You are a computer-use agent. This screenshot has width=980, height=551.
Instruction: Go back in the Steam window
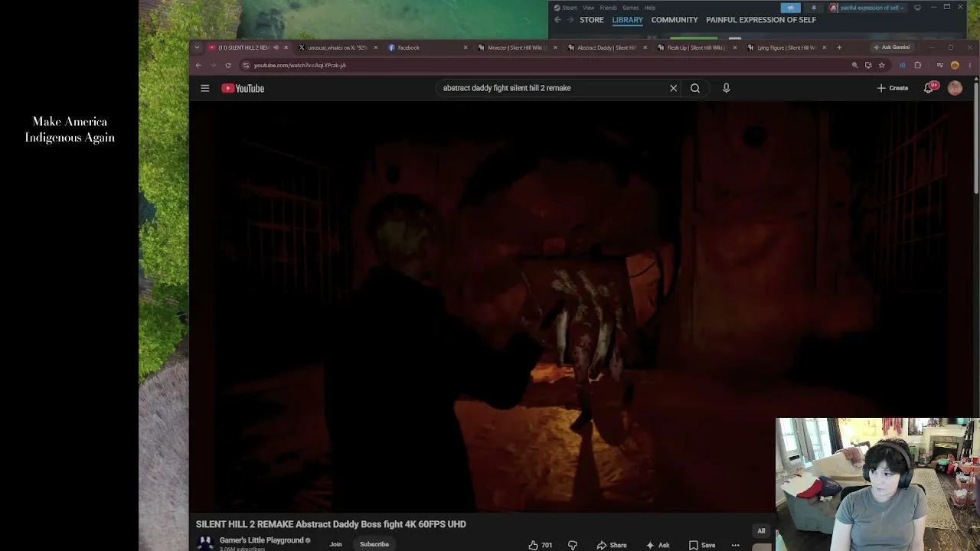click(557, 20)
